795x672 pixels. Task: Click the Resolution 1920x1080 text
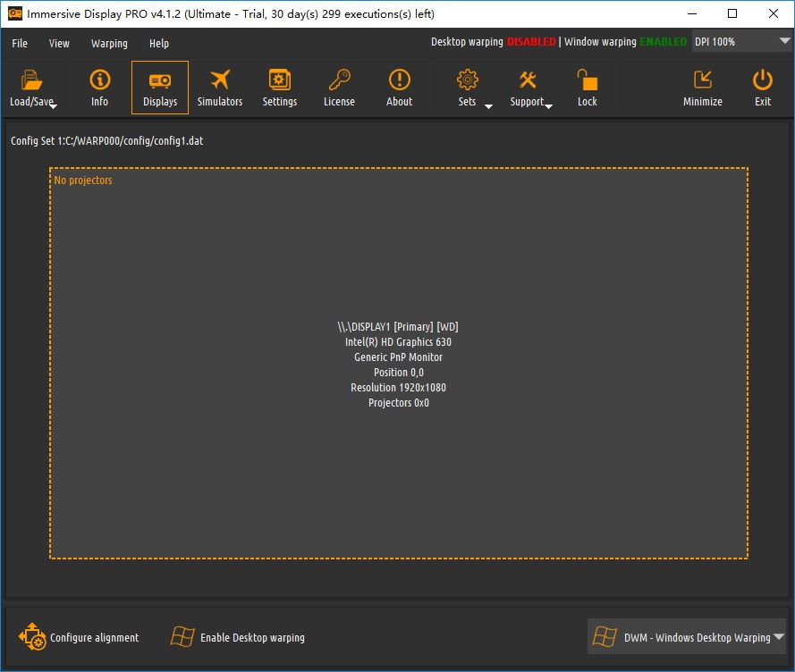coord(399,388)
